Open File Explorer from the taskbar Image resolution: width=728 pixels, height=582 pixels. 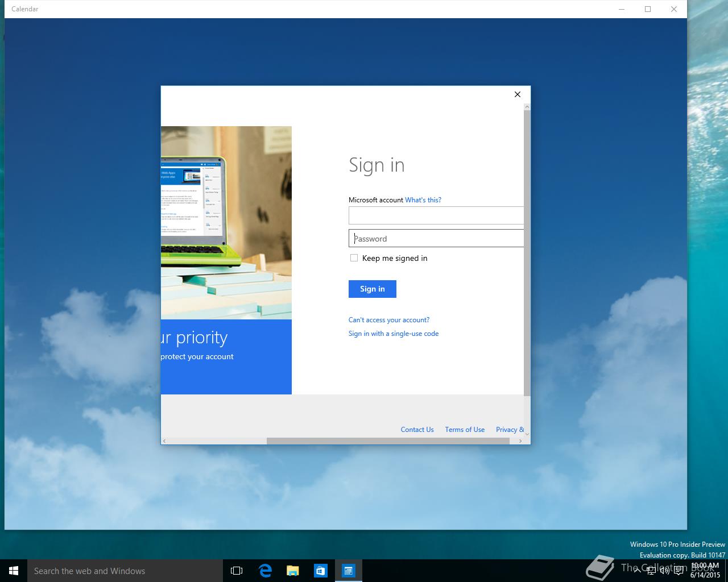[293, 571]
